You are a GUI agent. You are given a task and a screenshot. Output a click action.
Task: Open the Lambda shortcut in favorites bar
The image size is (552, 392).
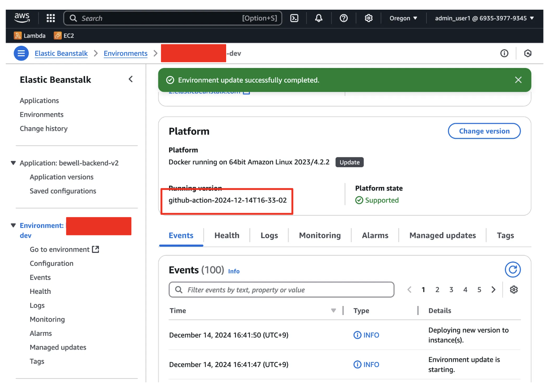point(30,36)
